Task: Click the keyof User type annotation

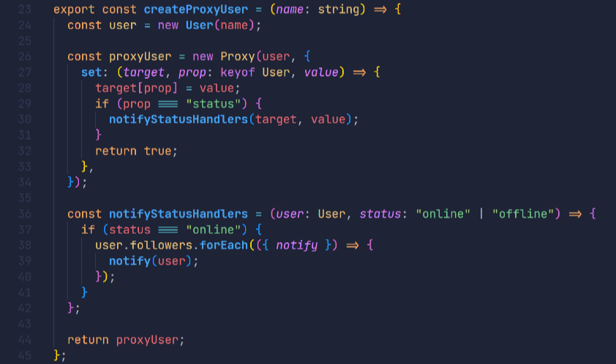Action: [255, 72]
